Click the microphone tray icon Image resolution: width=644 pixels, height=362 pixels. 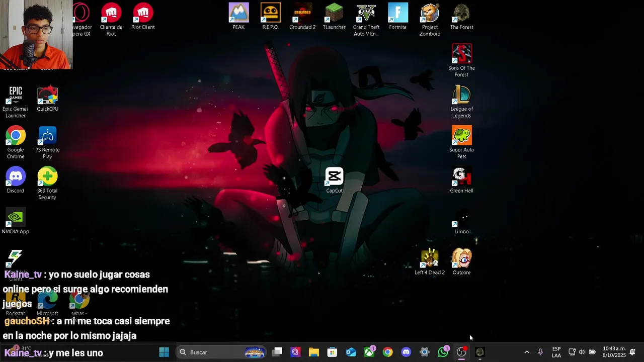tap(540, 352)
